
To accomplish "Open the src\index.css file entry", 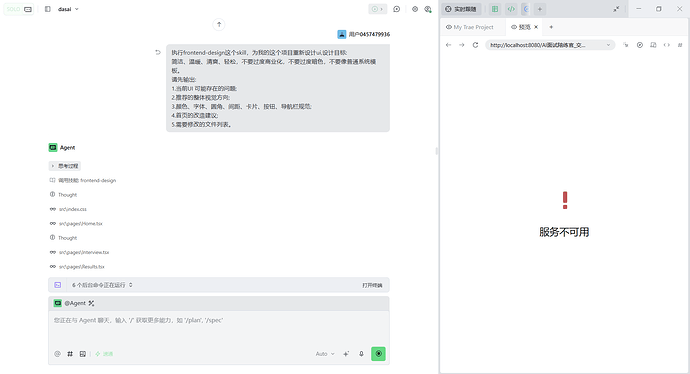I will coord(68,209).
